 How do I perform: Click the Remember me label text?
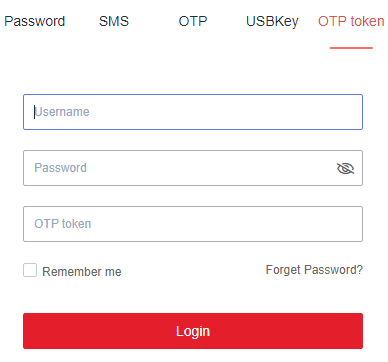[82, 272]
